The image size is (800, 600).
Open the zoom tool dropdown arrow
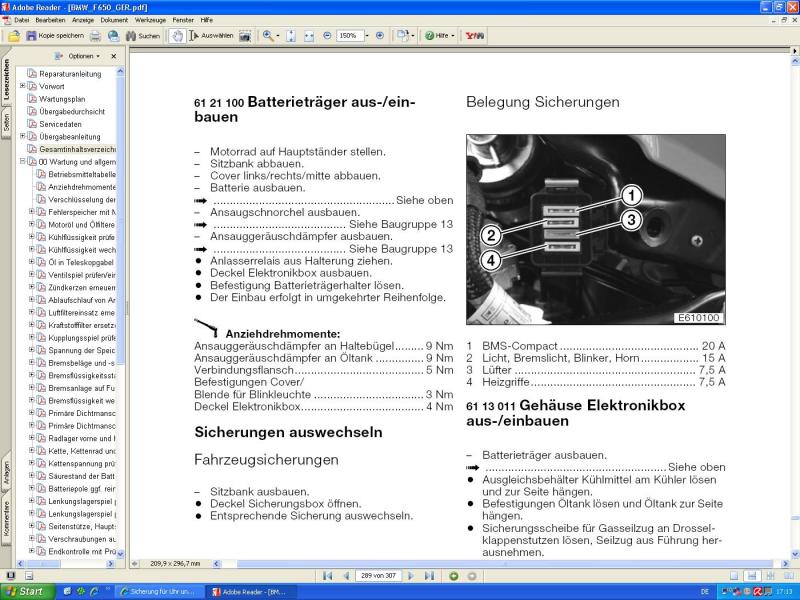click(x=278, y=36)
